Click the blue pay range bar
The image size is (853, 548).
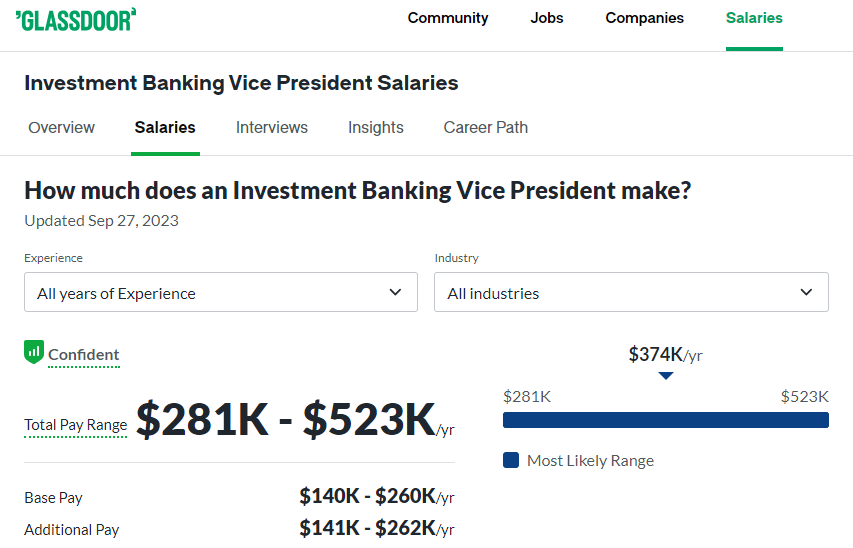click(x=665, y=420)
